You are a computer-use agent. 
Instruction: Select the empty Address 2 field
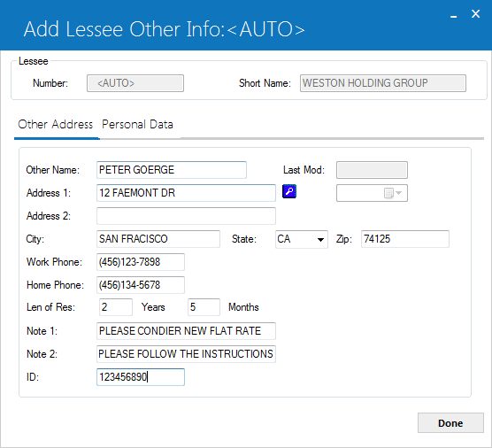[186, 216]
